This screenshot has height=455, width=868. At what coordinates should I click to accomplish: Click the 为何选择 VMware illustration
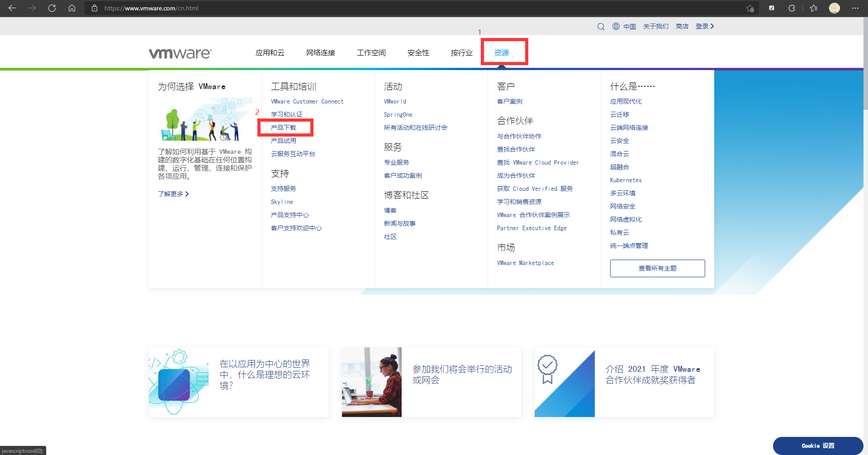205,119
